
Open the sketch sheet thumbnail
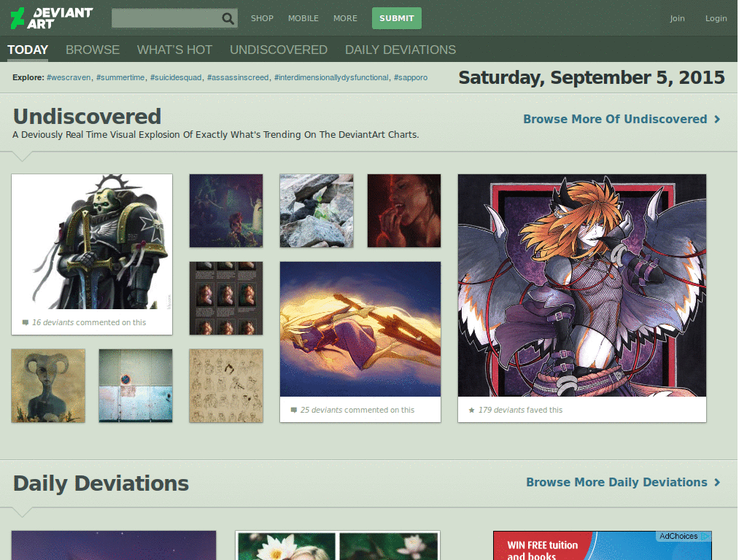pos(226,386)
